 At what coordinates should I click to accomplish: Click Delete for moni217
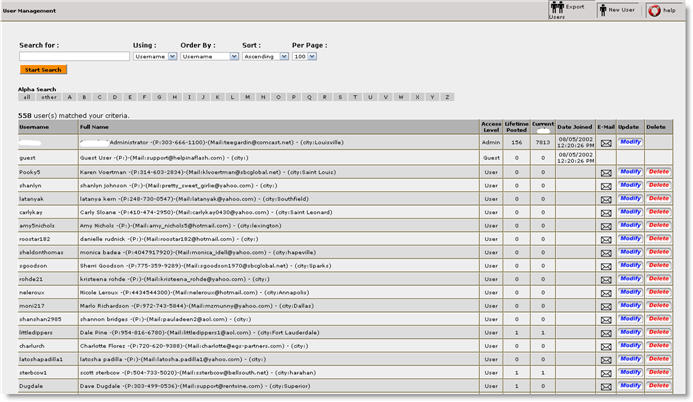click(659, 305)
